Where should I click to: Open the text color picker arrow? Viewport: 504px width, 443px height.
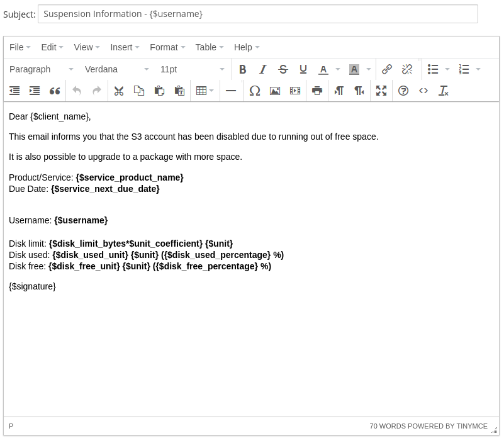click(337, 69)
